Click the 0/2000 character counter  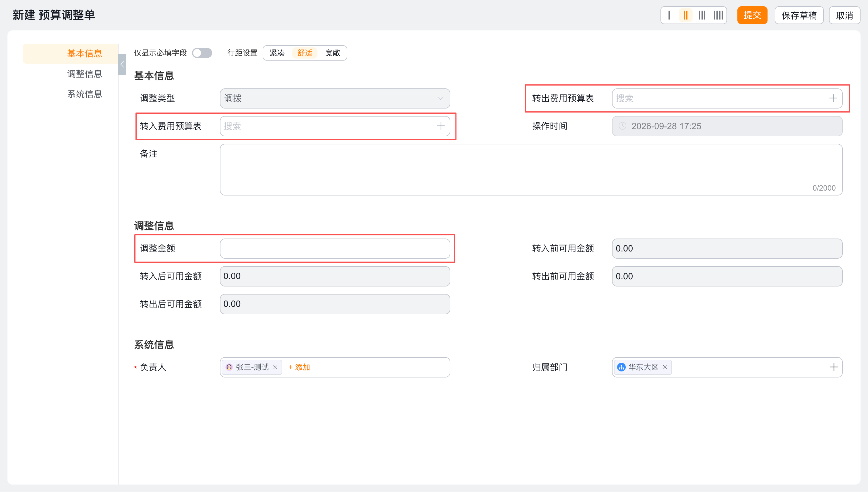coord(824,188)
